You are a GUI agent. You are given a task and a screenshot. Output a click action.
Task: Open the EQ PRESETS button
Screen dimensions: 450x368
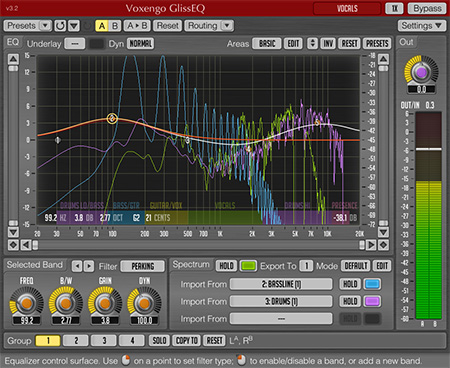tap(377, 44)
